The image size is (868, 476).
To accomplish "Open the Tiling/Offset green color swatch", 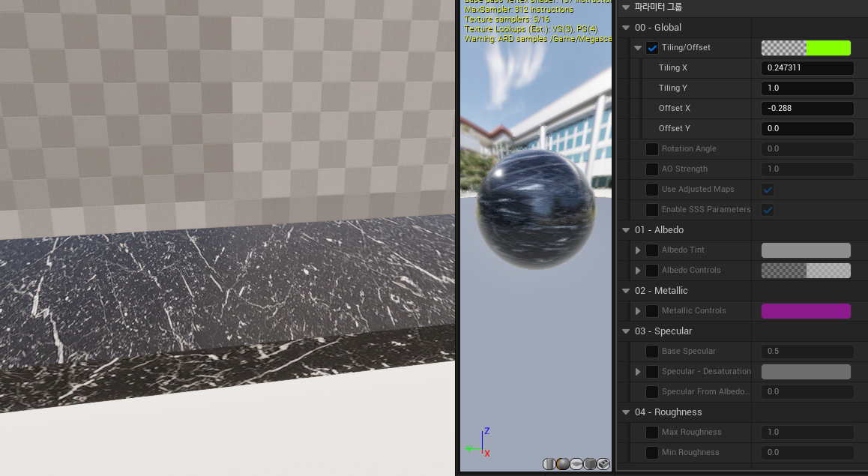I will coord(806,48).
